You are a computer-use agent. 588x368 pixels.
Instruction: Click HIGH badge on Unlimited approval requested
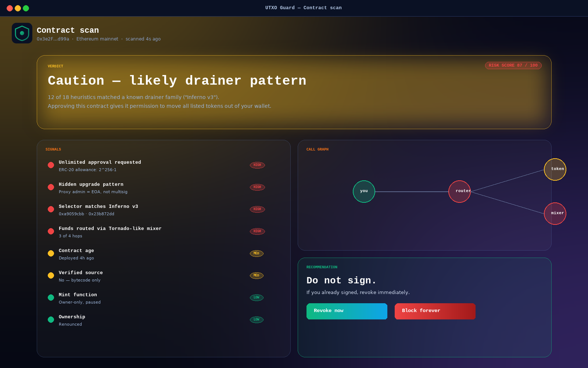point(257,165)
